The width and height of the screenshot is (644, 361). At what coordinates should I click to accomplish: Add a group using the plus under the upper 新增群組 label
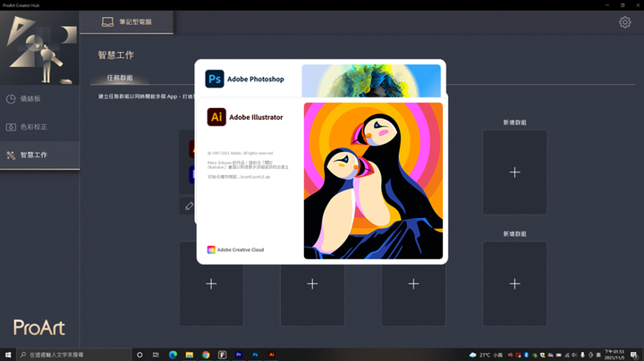click(x=514, y=172)
